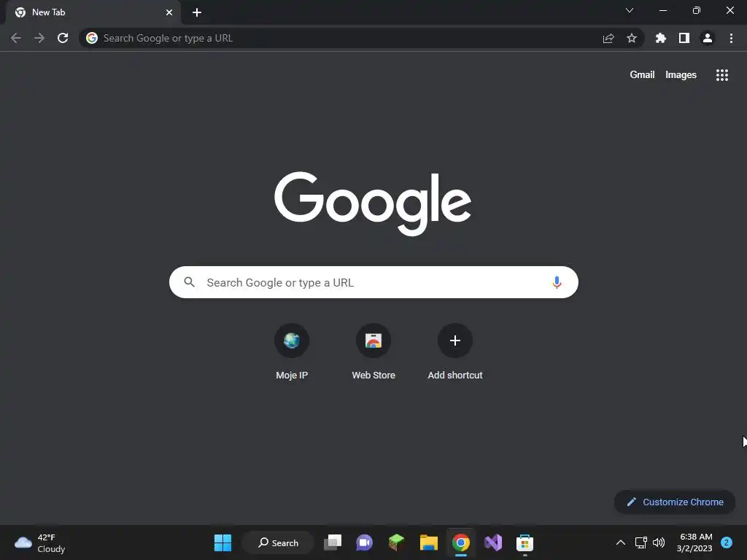Viewport: 747px width, 560px height.
Task: Open the clock and date 6:38 AM
Action: (694, 542)
